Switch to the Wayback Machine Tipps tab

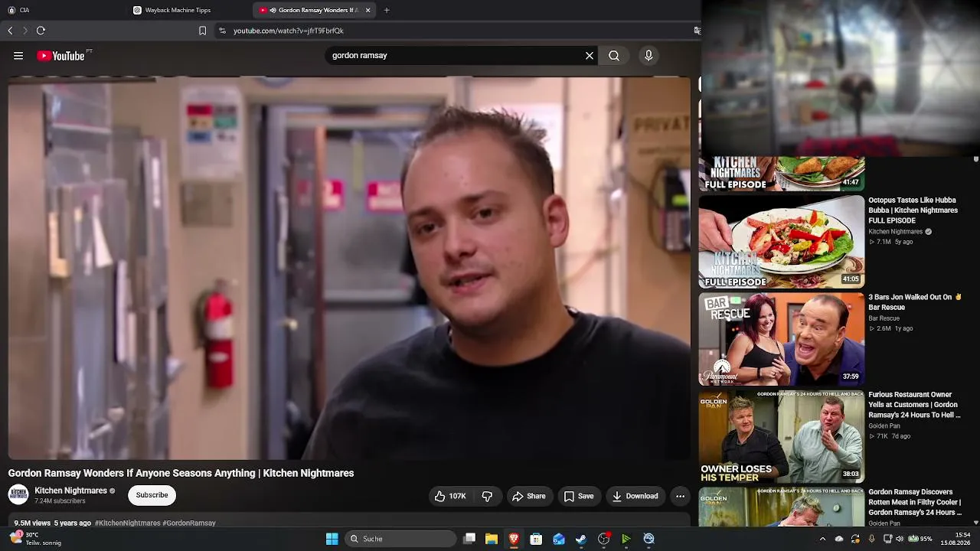coord(188,10)
